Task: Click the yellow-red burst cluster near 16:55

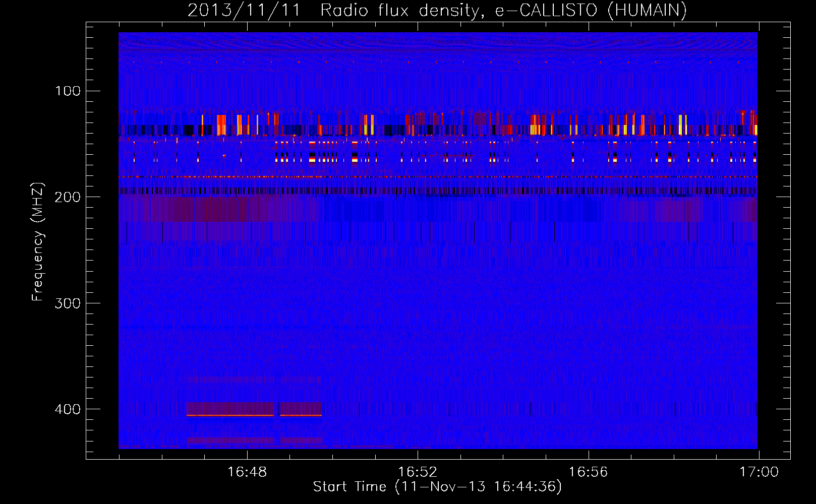Action: click(542, 124)
